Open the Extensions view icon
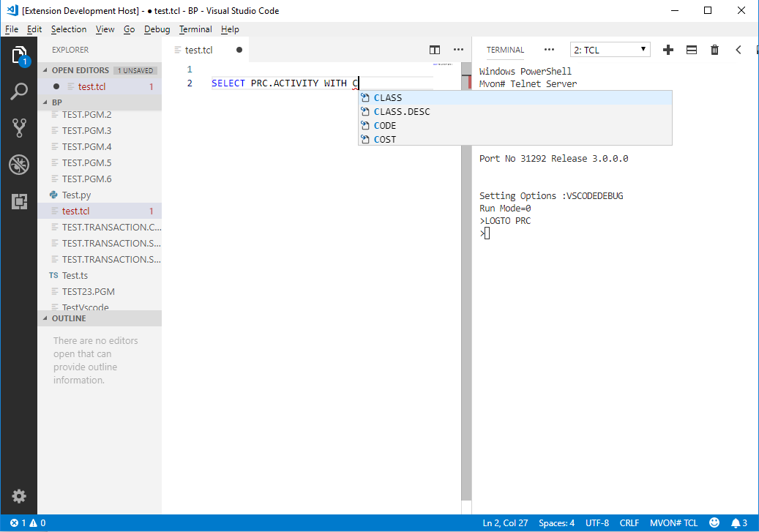This screenshot has height=532, width=759. [x=19, y=201]
